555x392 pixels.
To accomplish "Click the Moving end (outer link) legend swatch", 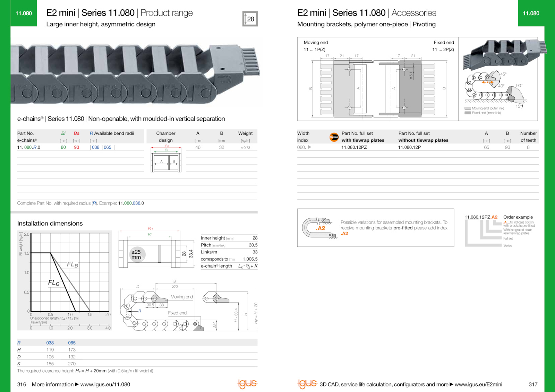I will point(468,108).
